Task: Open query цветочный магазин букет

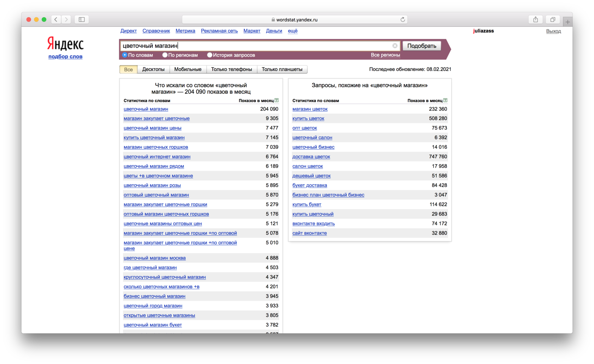Action: click(x=153, y=325)
